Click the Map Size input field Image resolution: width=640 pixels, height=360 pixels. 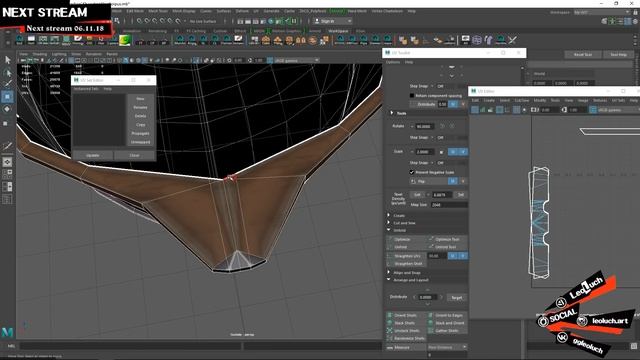click(x=449, y=205)
